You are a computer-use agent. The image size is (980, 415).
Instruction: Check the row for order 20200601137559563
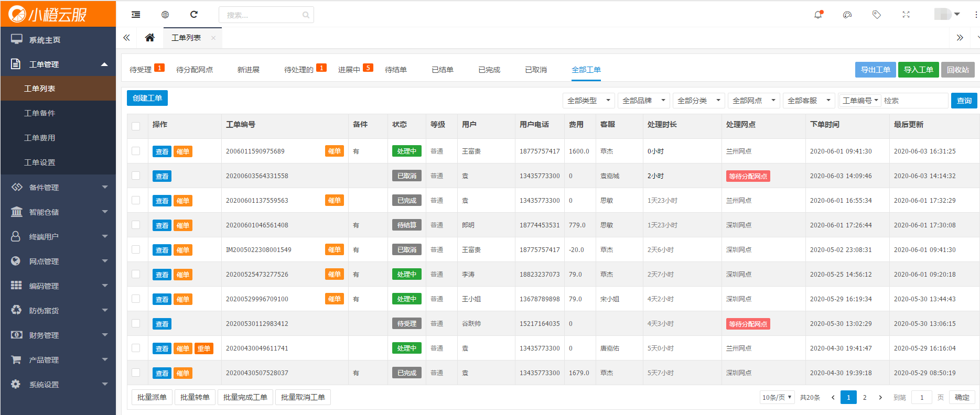click(136, 200)
